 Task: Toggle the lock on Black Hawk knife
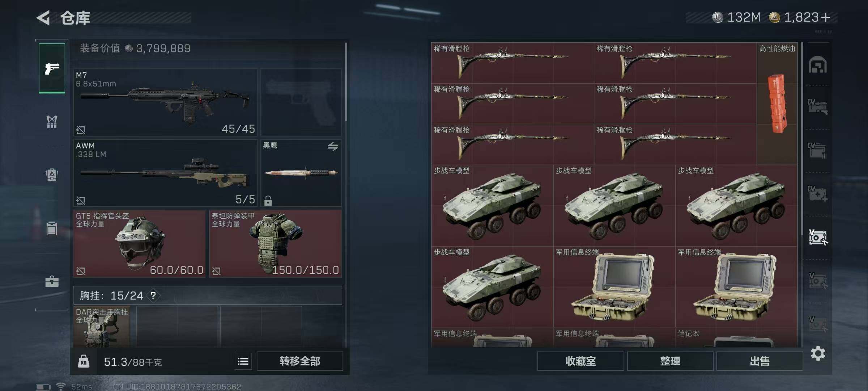268,200
